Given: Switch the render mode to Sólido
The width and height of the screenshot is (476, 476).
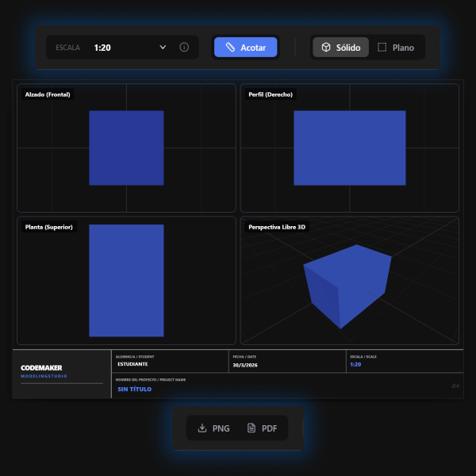Looking at the screenshot, I should [340, 48].
